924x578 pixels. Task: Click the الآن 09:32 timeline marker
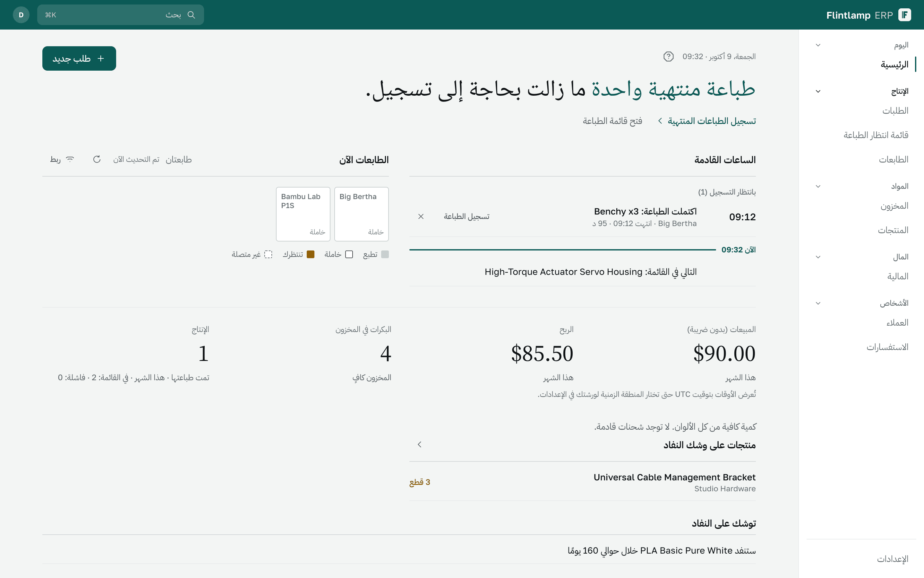click(x=739, y=250)
